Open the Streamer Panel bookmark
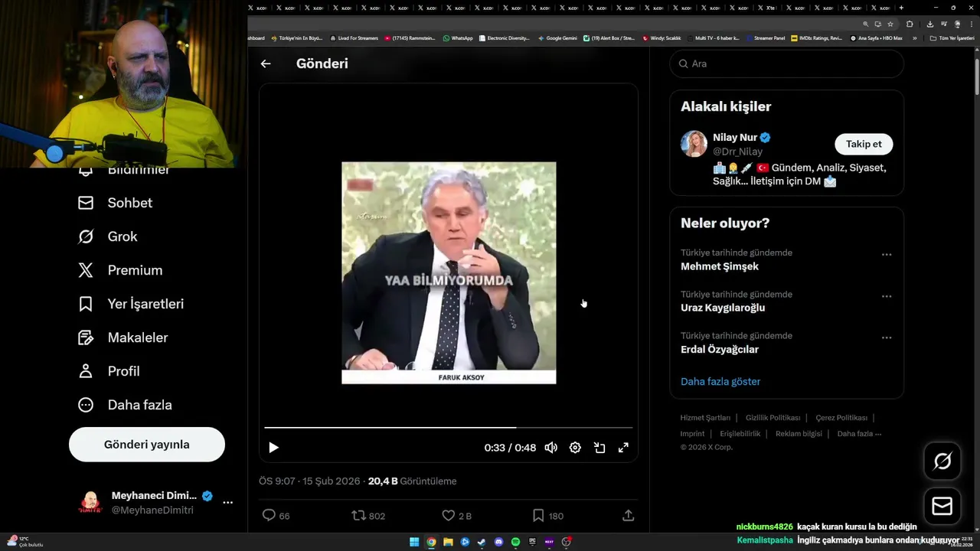The width and height of the screenshot is (980, 551). click(x=766, y=37)
